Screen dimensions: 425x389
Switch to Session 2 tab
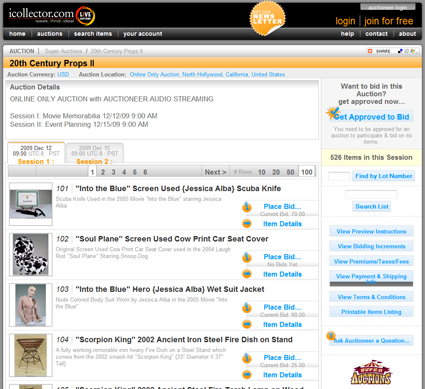click(95, 154)
